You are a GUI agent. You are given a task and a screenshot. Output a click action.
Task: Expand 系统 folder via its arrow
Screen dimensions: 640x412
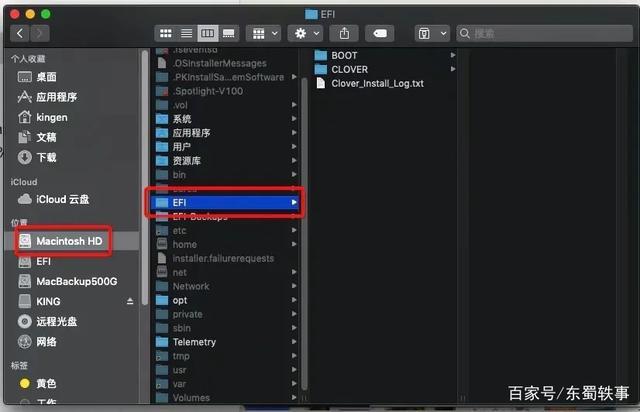294,119
